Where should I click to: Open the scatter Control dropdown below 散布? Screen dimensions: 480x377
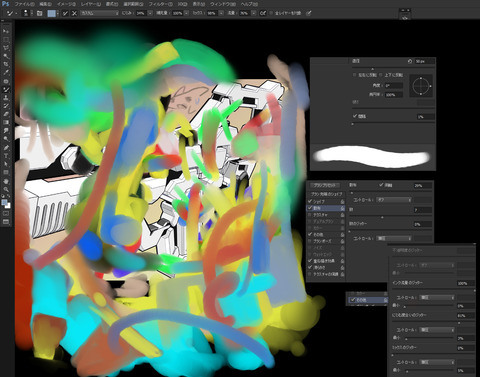click(x=393, y=200)
